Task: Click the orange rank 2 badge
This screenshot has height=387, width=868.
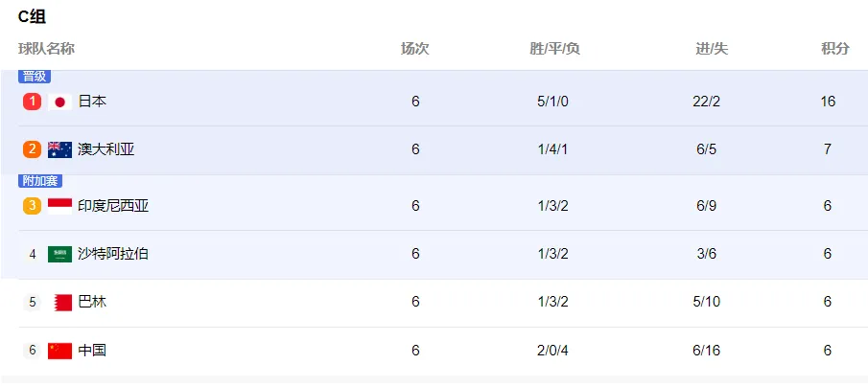Action: [32, 149]
